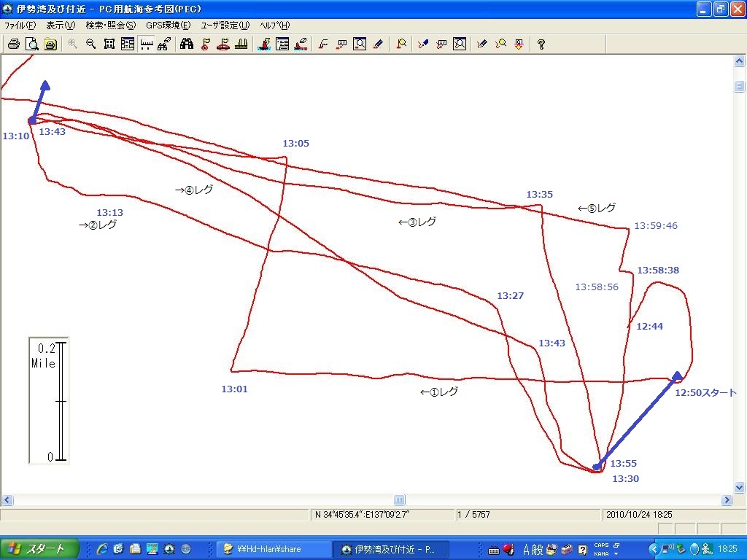Open the GPS環境(E) menu
Image resolution: width=747 pixels, height=560 pixels.
coord(169,26)
